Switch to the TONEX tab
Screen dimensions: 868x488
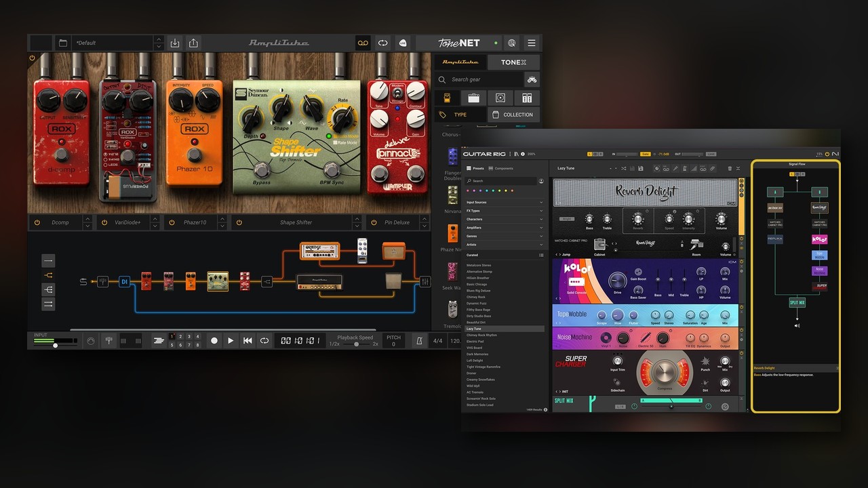tap(513, 62)
